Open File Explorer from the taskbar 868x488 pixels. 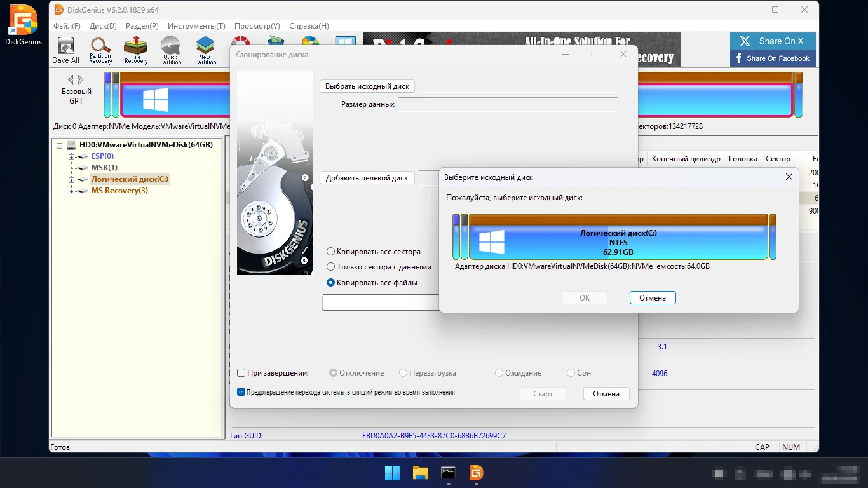coord(421,473)
